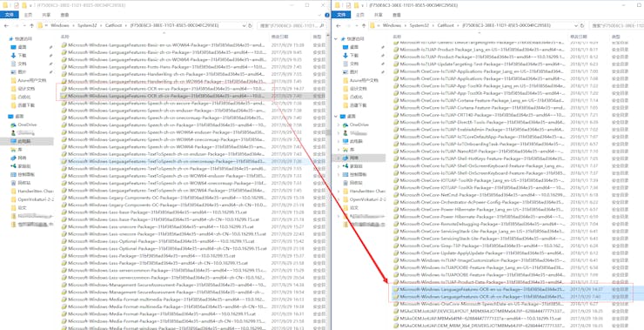Expand Handwritten Char folder in right window's tree
Screen dimensions: 644x330
coord(339,191)
